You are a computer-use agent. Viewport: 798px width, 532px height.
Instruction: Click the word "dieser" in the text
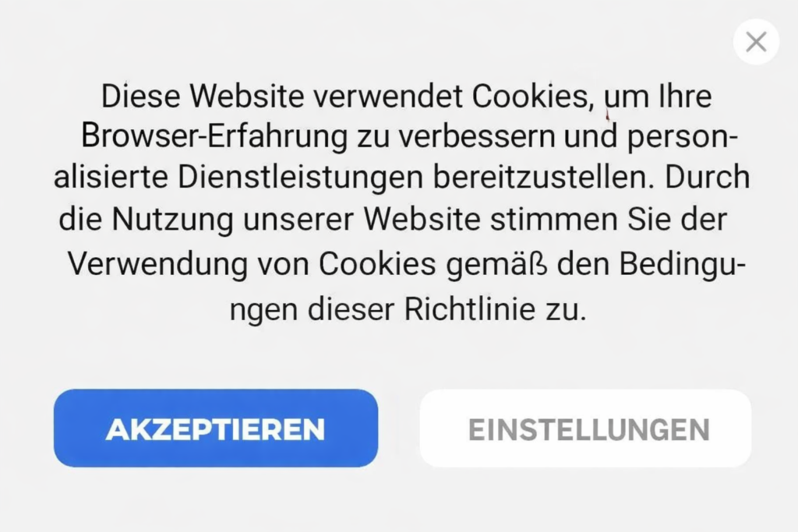coord(351,310)
